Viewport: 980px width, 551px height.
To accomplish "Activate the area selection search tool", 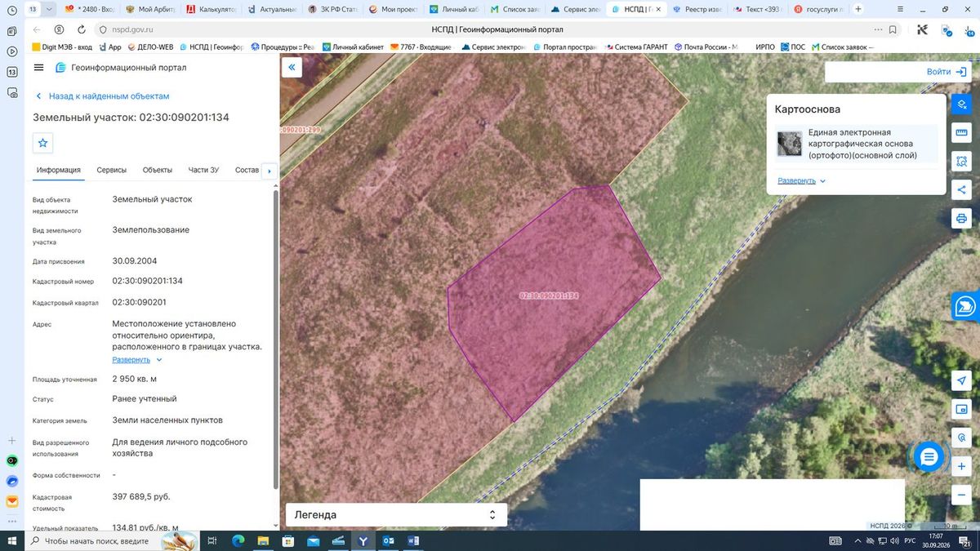I will point(961,162).
